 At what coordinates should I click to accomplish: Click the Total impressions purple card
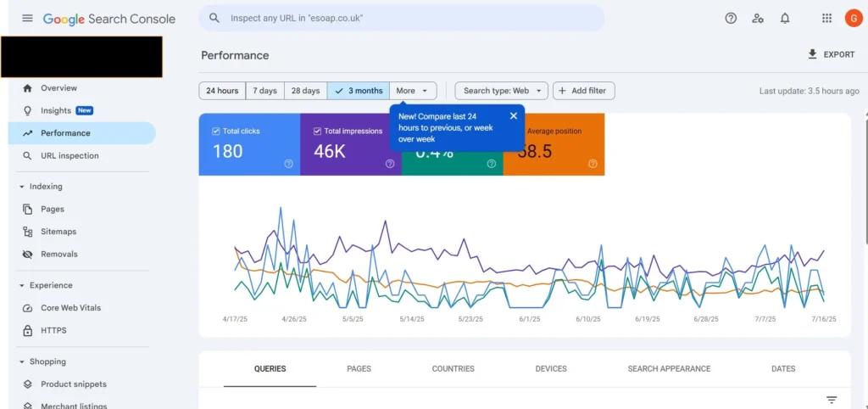351,144
